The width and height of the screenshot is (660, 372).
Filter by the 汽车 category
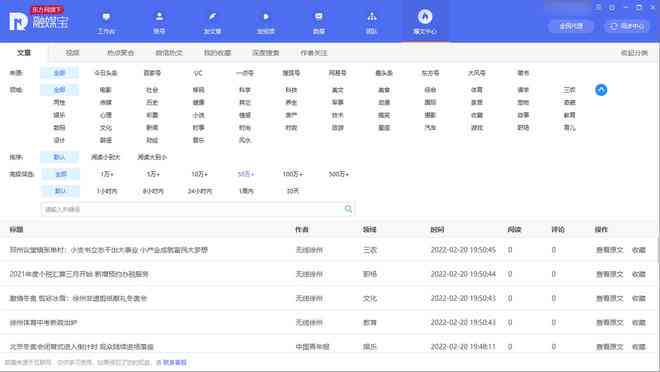coord(430,128)
